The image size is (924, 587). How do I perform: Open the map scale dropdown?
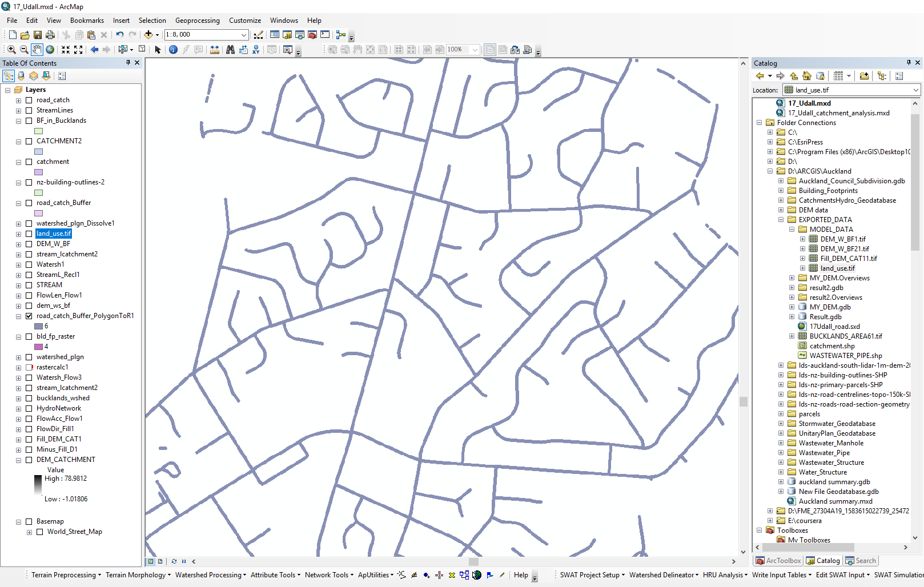click(244, 35)
